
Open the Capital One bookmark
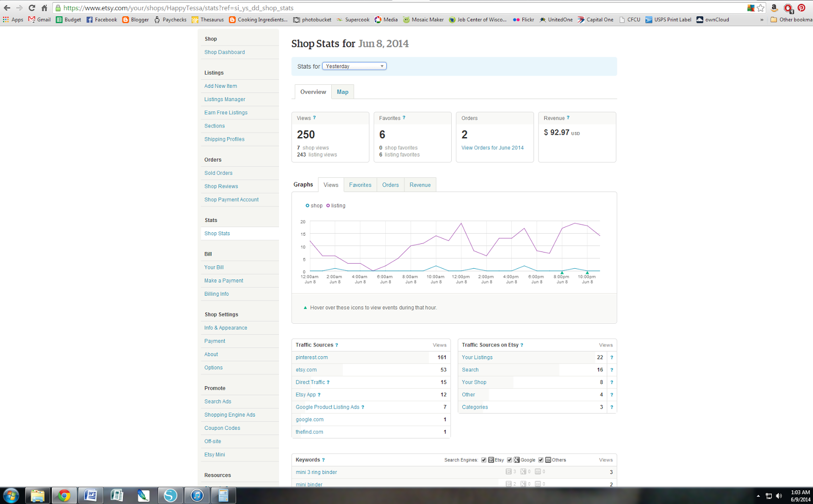596,20
